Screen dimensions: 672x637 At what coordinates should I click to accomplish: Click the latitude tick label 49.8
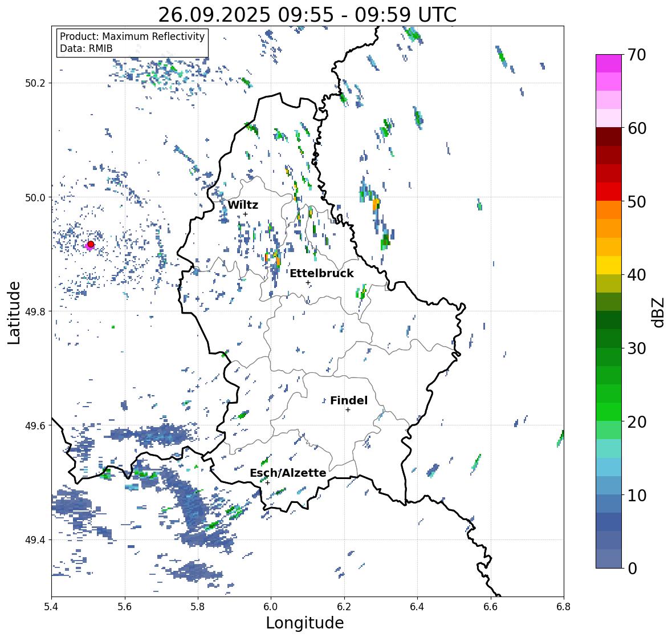point(35,311)
